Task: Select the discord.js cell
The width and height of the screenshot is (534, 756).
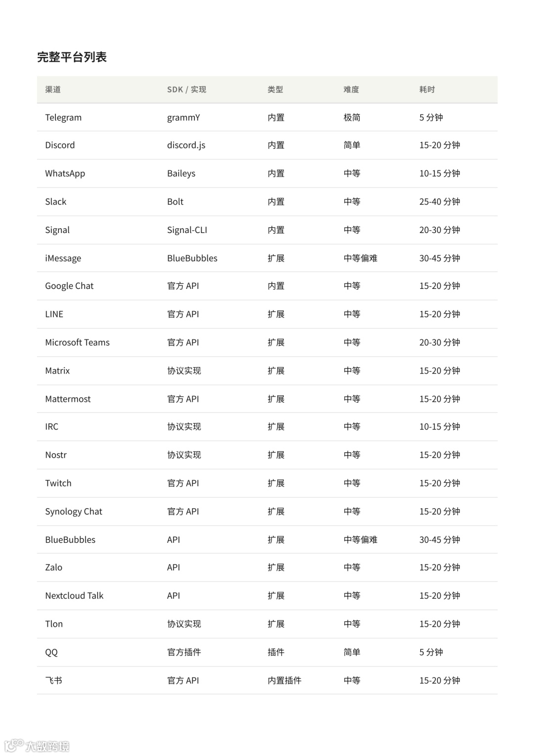Action: point(186,145)
